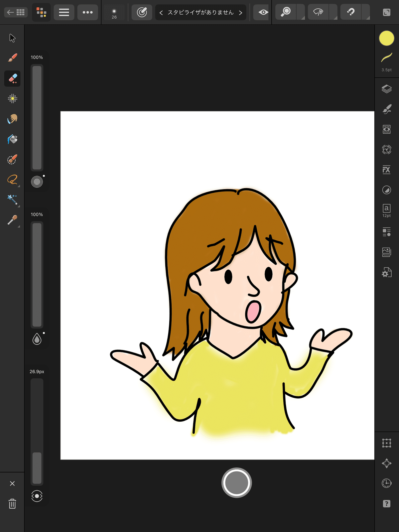Viewport: 399px width, 532px height.
Task: Expand the snapping magnet options corner
Action: coord(366,12)
